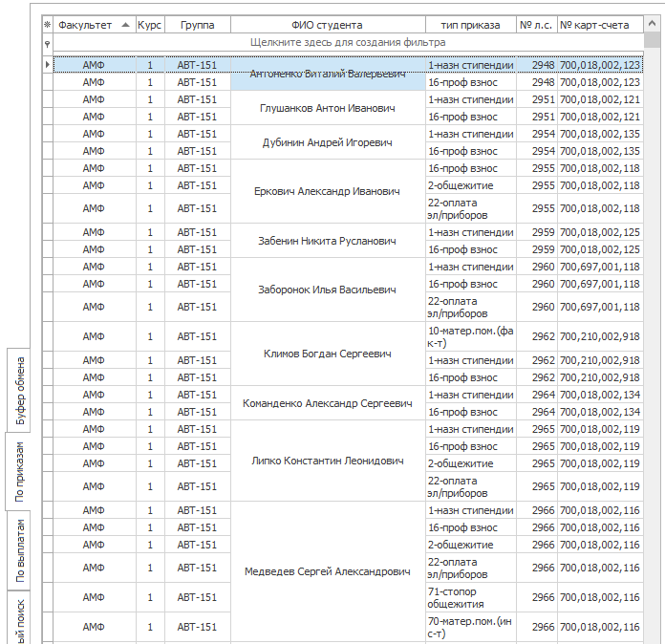Sort by the ФИО студента column header

point(328,25)
